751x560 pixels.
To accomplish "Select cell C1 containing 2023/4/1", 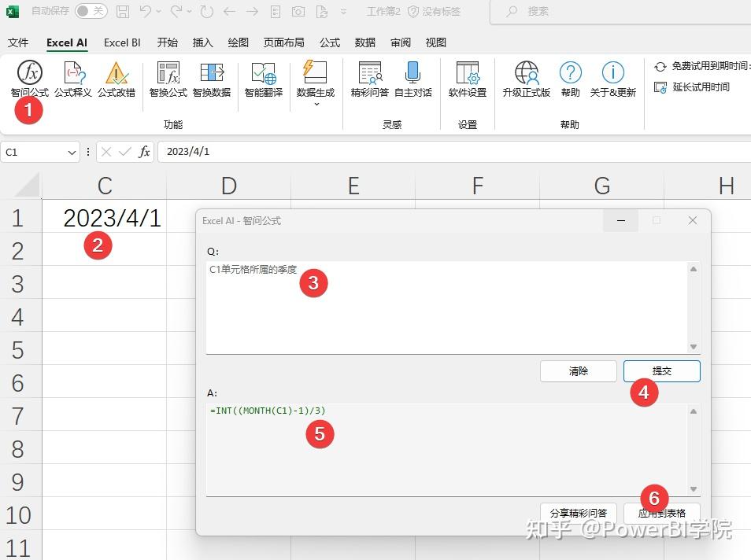I will pyautogui.click(x=105, y=218).
